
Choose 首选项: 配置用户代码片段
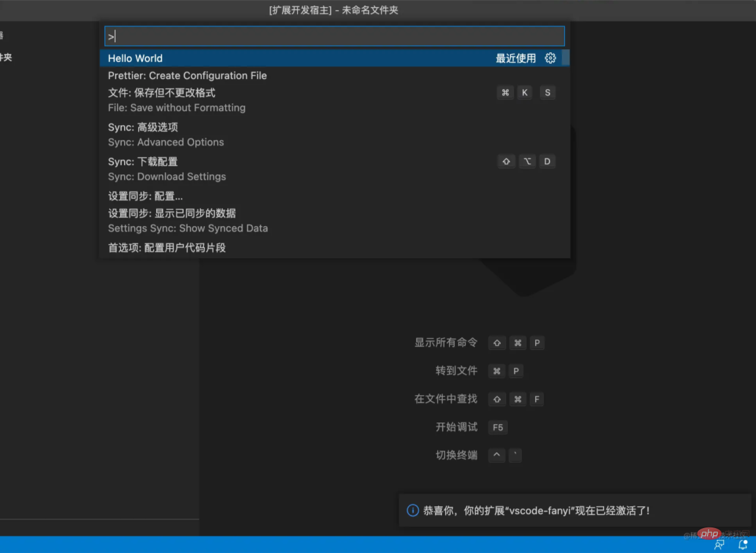pos(167,248)
